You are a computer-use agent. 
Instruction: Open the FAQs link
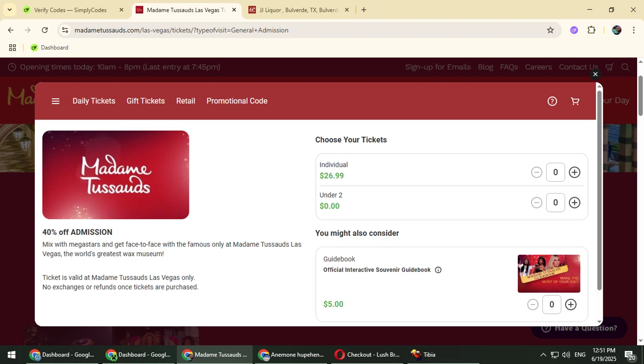509,67
